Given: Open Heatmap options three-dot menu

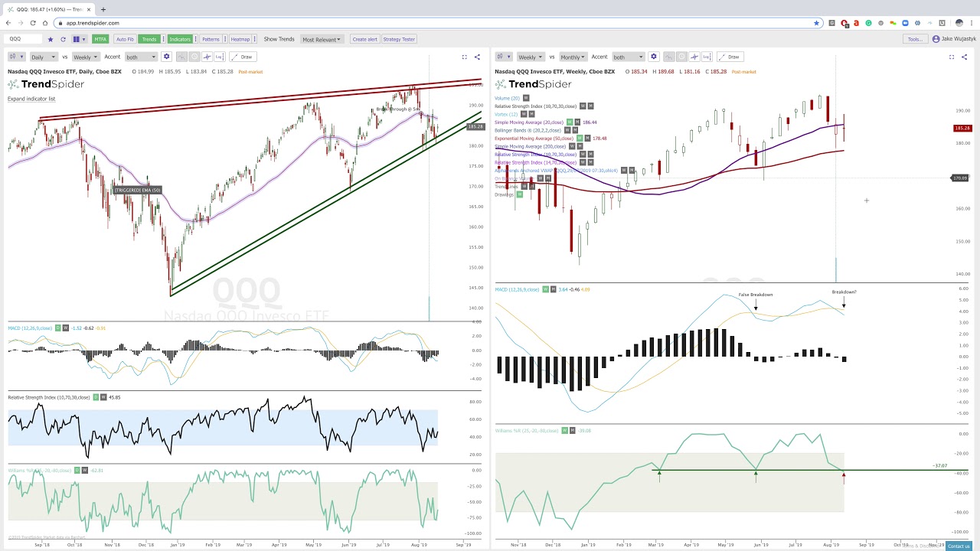Looking at the screenshot, I should (255, 39).
